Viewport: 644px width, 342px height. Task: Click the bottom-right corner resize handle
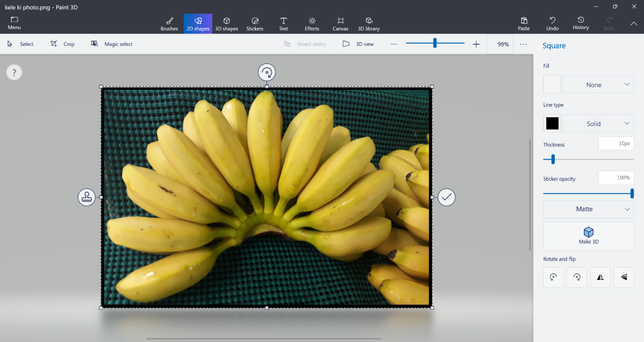[432, 308]
